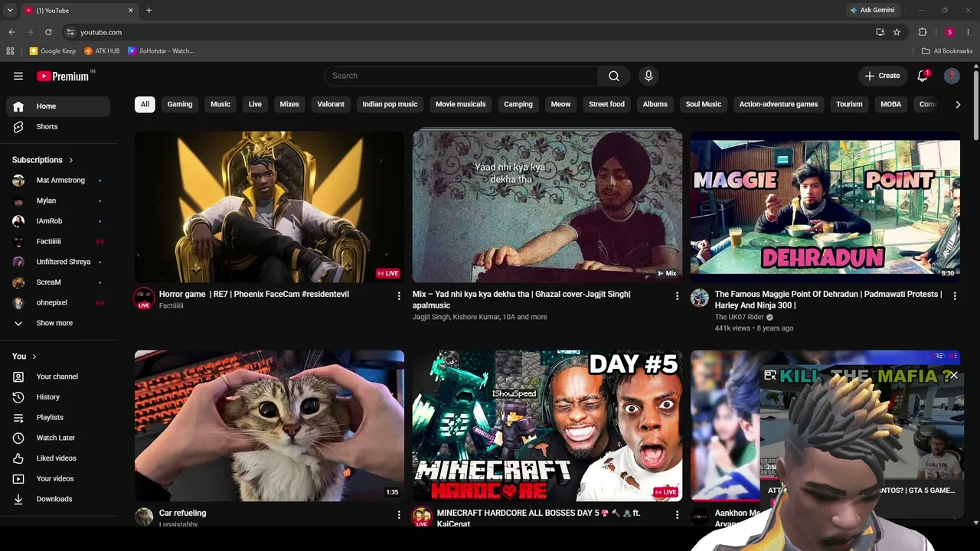This screenshot has height=551, width=980.
Task: Open the You section heading
Action: tap(24, 357)
